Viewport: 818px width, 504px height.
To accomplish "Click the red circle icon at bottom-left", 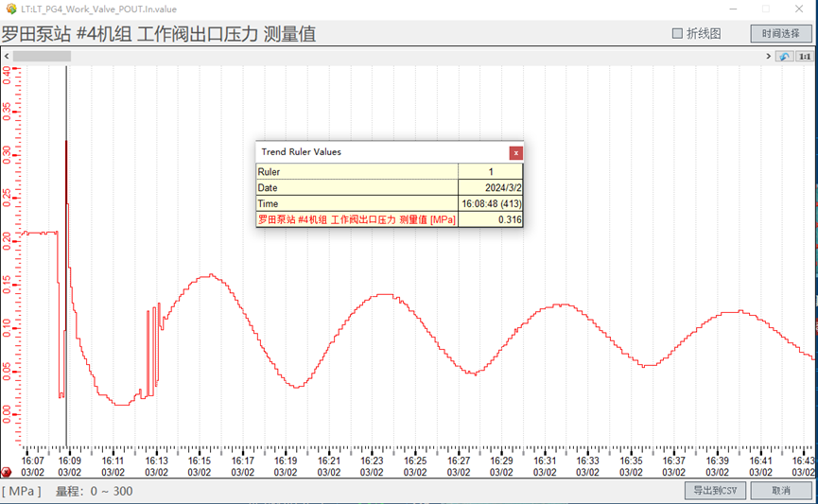I will [7, 472].
